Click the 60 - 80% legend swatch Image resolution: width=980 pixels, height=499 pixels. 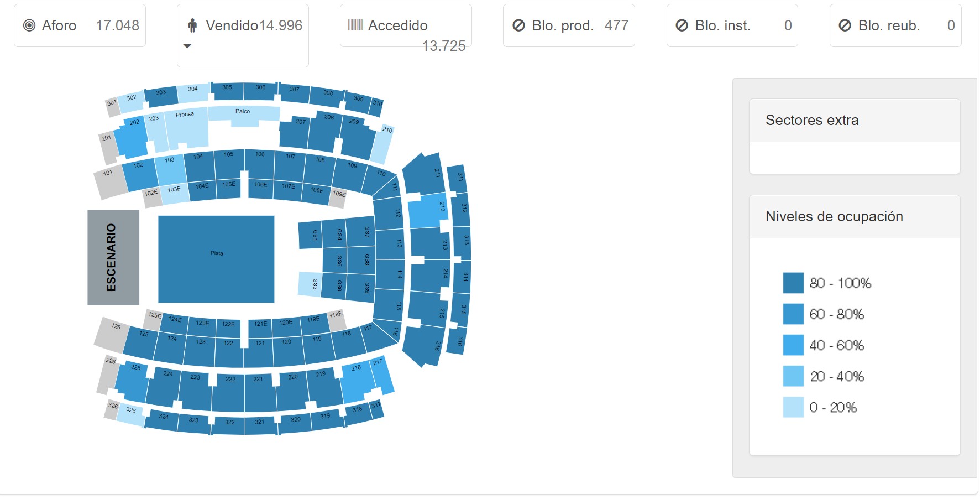pos(793,314)
